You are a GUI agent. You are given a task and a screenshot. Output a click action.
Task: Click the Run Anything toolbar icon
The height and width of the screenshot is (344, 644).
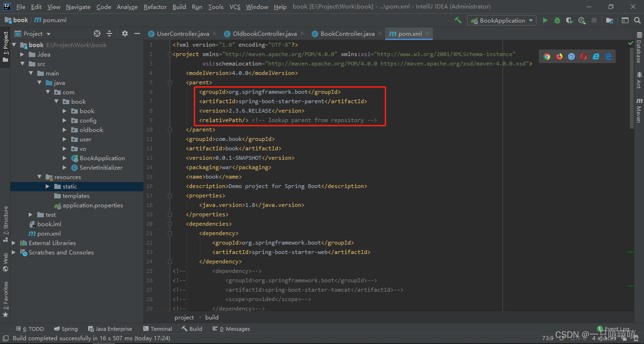click(x=625, y=20)
